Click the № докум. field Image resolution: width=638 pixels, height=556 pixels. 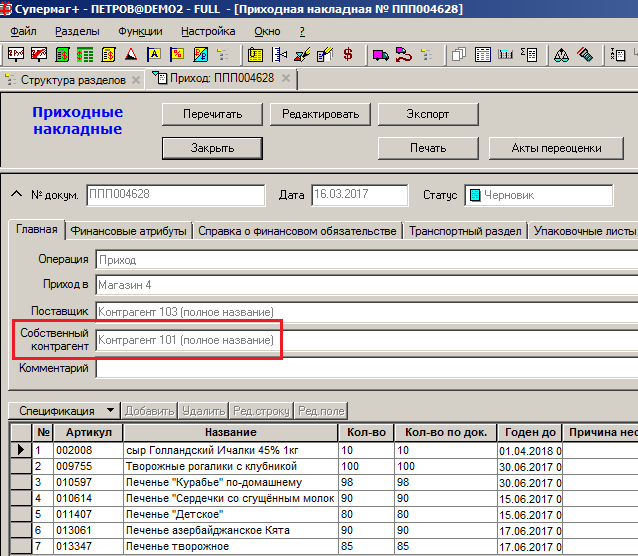coord(176,195)
